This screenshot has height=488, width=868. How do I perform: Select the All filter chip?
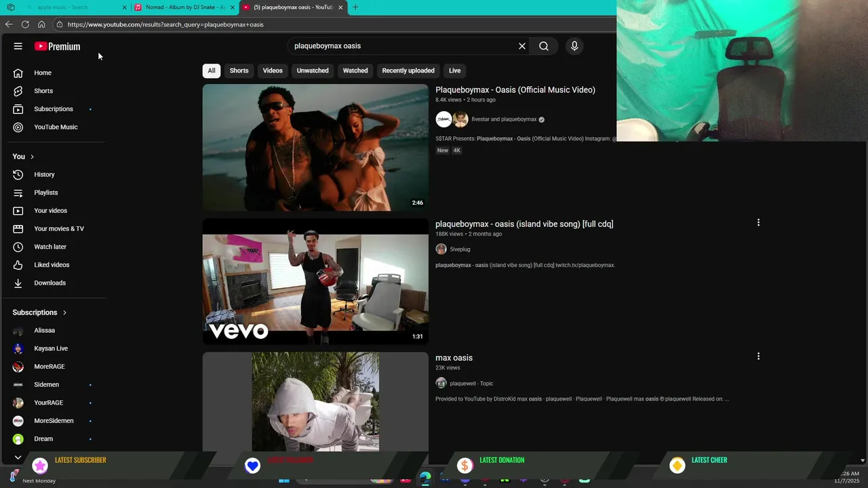(x=212, y=70)
